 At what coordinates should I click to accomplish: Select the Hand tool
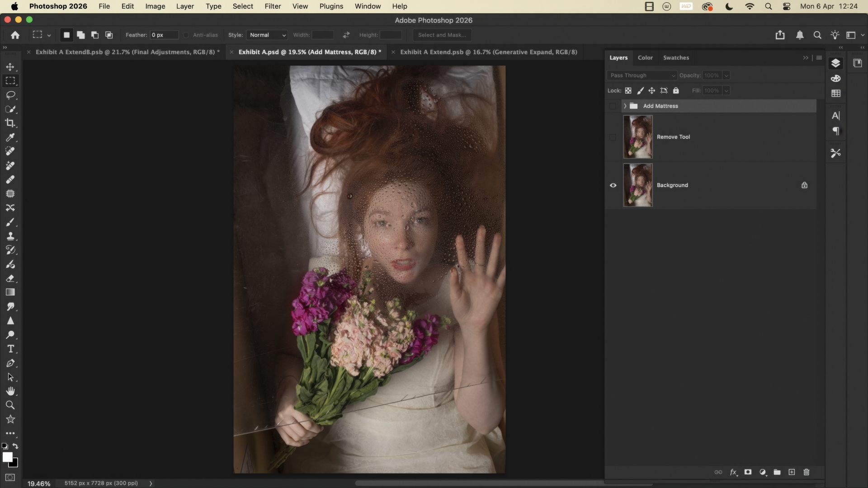10,391
